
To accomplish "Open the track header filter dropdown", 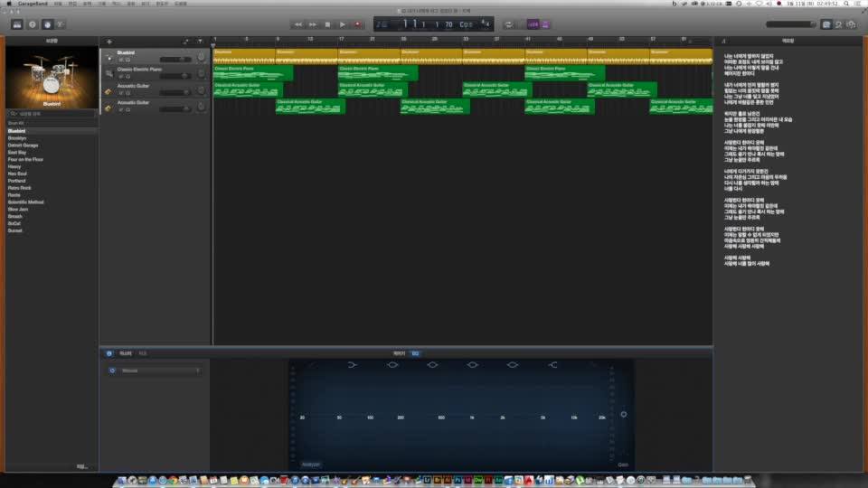I will (x=199, y=42).
